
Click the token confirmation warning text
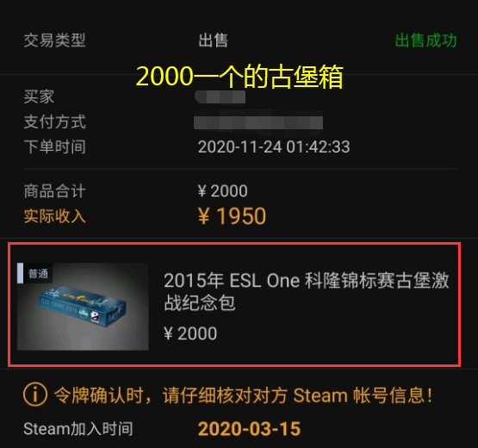tap(243, 395)
